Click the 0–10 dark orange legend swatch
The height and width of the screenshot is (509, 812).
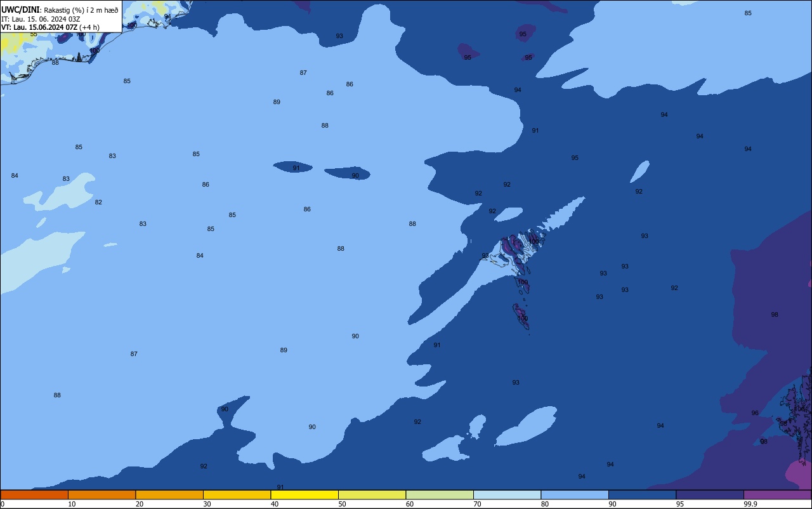click(x=34, y=494)
